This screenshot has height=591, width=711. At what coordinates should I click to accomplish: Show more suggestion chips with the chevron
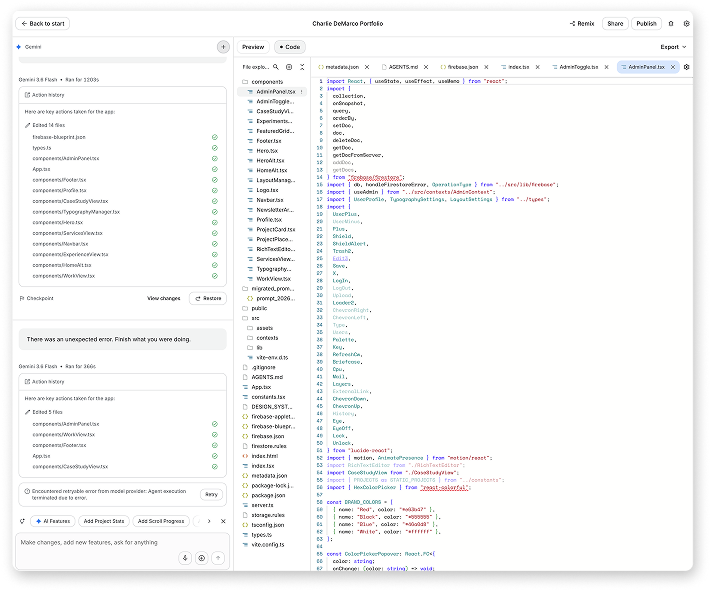click(209, 521)
